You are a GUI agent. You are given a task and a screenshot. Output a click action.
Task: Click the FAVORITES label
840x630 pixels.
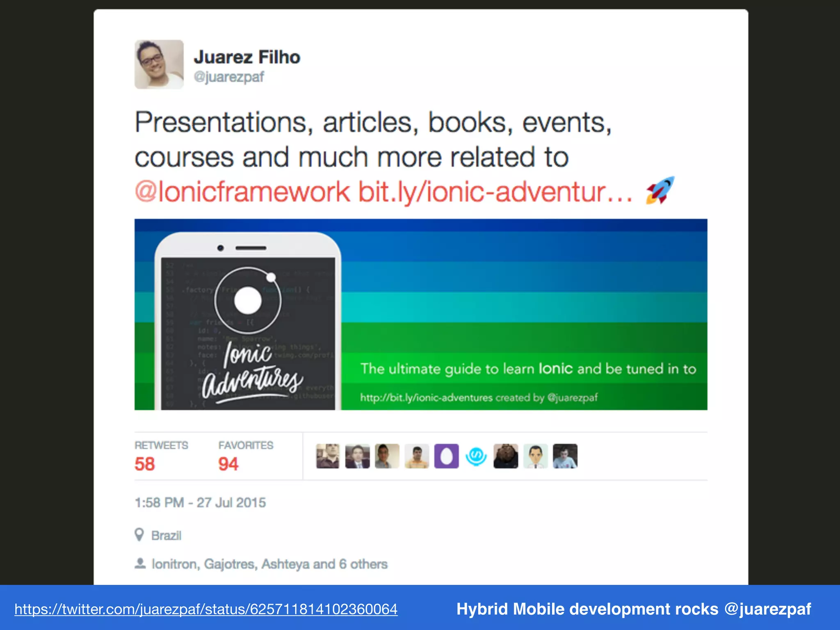246,445
